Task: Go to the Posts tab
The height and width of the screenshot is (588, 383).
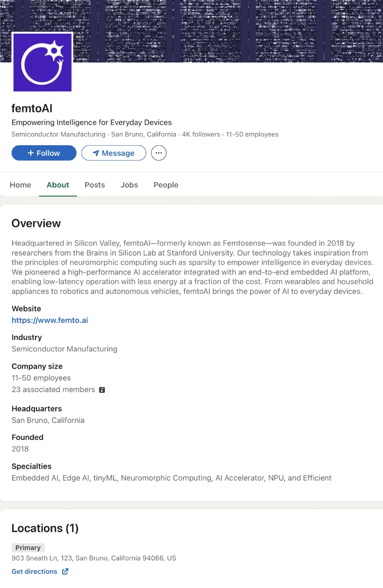Action: 95,185
